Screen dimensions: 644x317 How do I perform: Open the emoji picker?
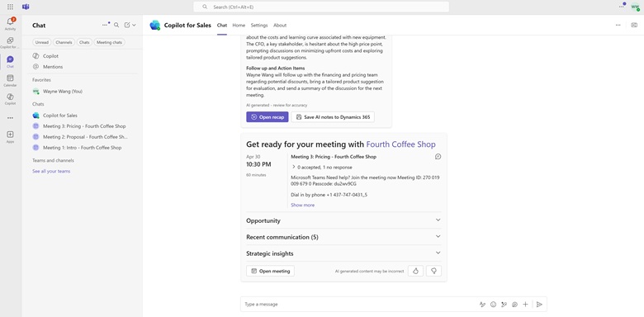pyautogui.click(x=493, y=305)
